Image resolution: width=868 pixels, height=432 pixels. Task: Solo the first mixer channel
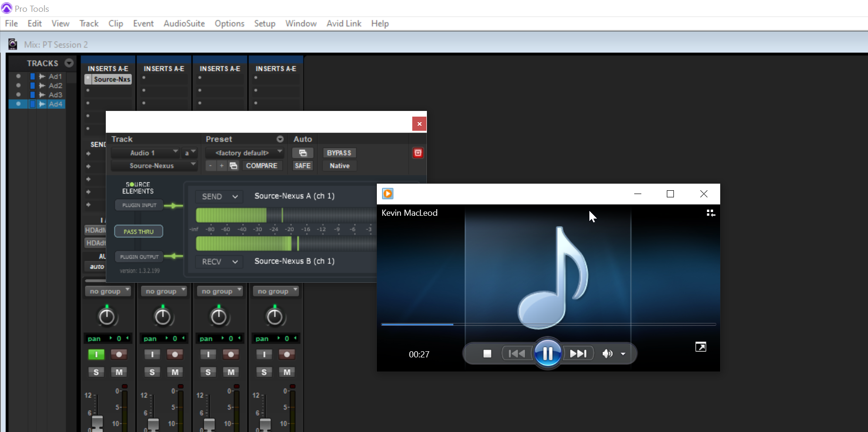click(96, 372)
